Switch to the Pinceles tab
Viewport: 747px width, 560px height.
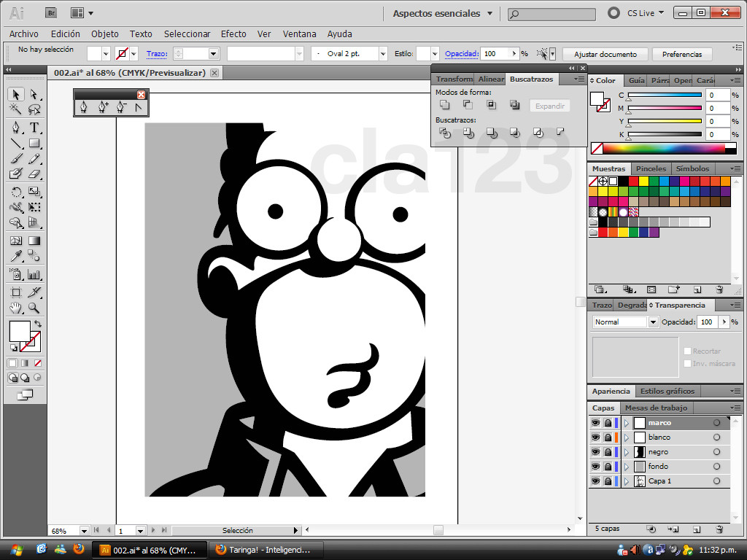pyautogui.click(x=651, y=168)
